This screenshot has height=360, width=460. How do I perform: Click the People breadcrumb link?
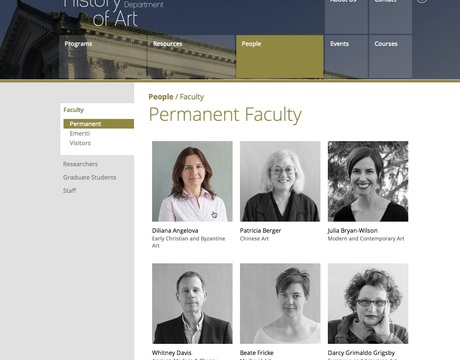161,97
